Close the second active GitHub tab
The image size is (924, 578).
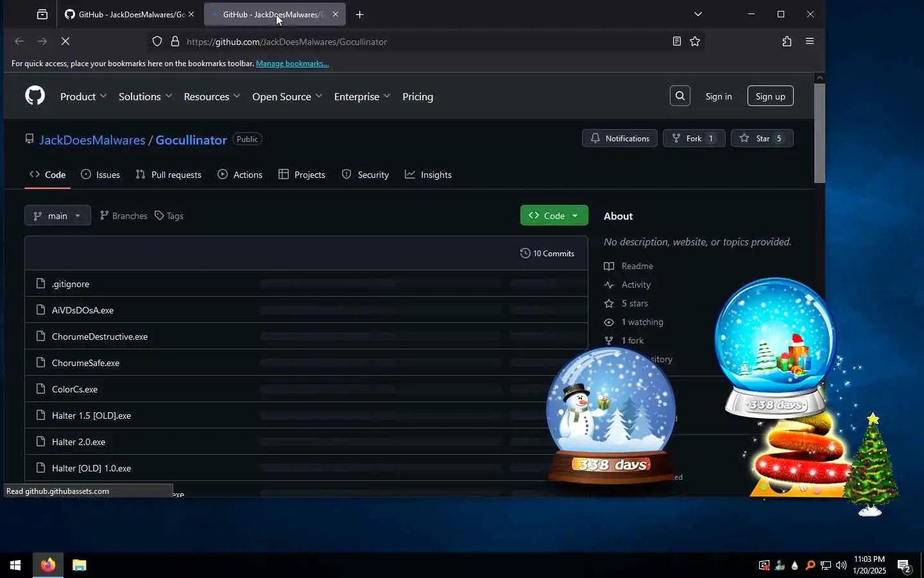[x=335, y=14]
